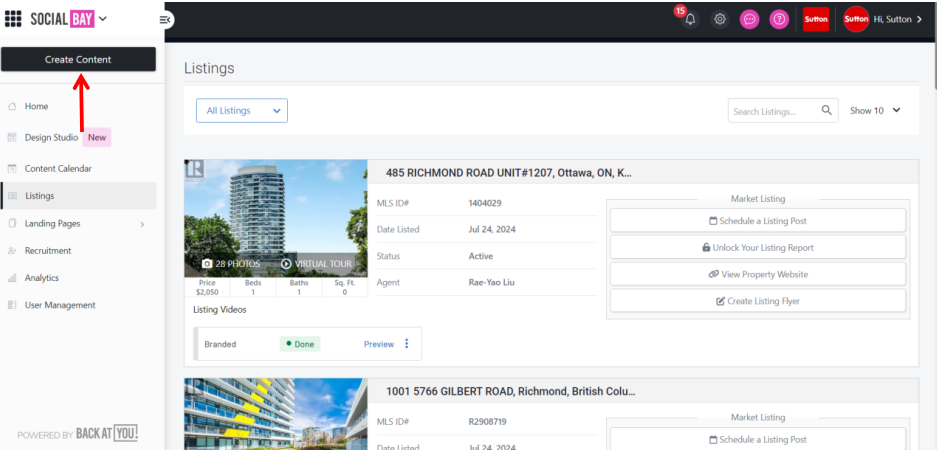Click the Done status badge

(x=300, y=344)
